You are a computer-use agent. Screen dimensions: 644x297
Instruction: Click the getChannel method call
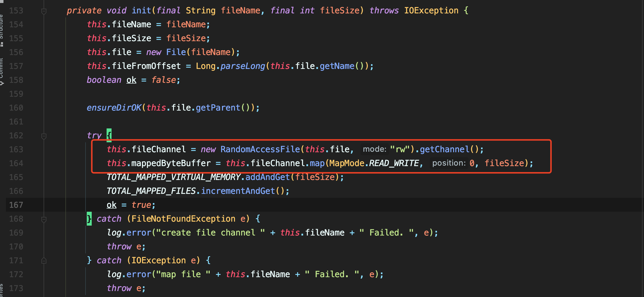coord(444,149)
